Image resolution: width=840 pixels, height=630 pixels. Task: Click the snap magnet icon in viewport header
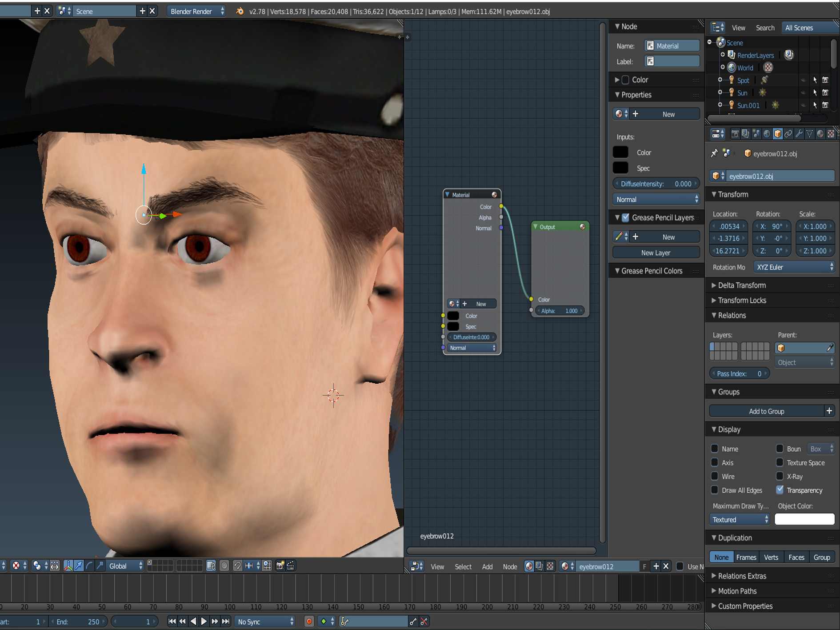pos(237,566)
